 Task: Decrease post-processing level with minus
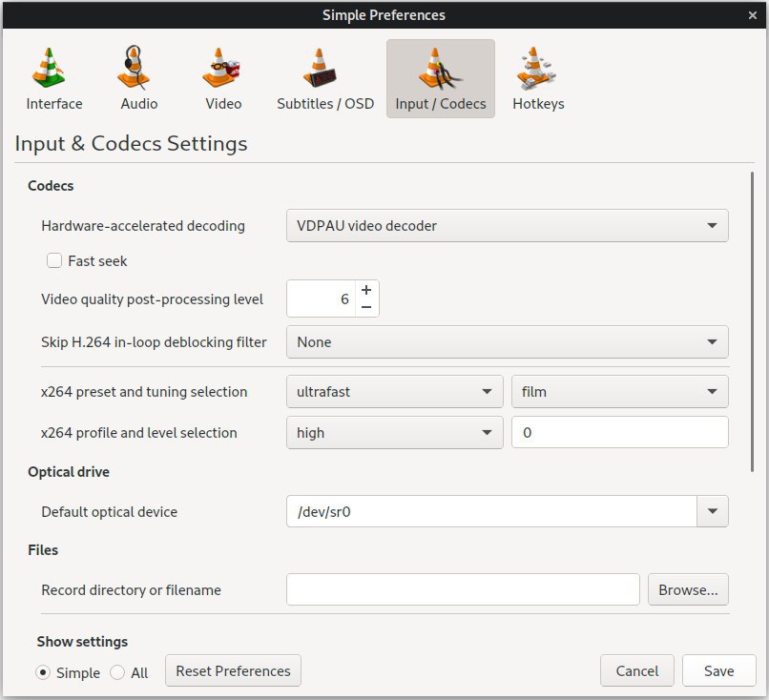tap(366, 307)
